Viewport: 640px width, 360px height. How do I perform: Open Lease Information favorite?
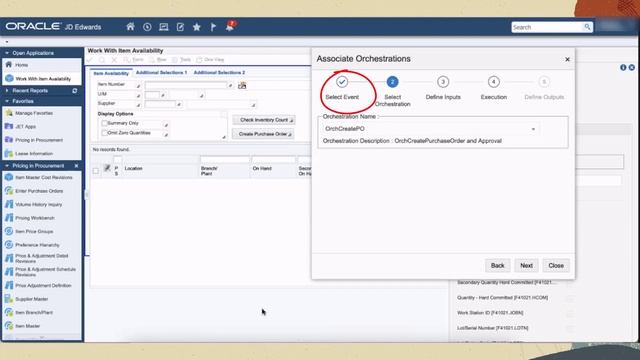[34, 153]
